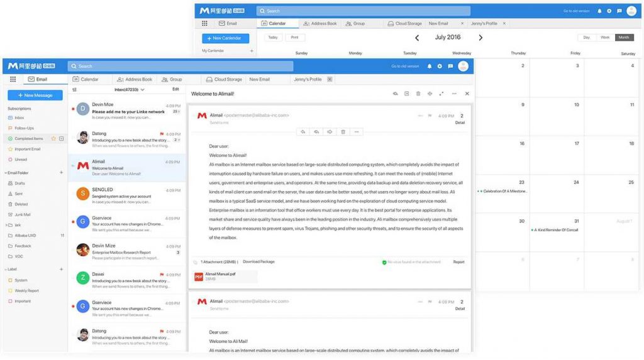Click notification bell in mail window header
Image resolution: width=644 pixels, height=360 pixels.
[430, 66]
